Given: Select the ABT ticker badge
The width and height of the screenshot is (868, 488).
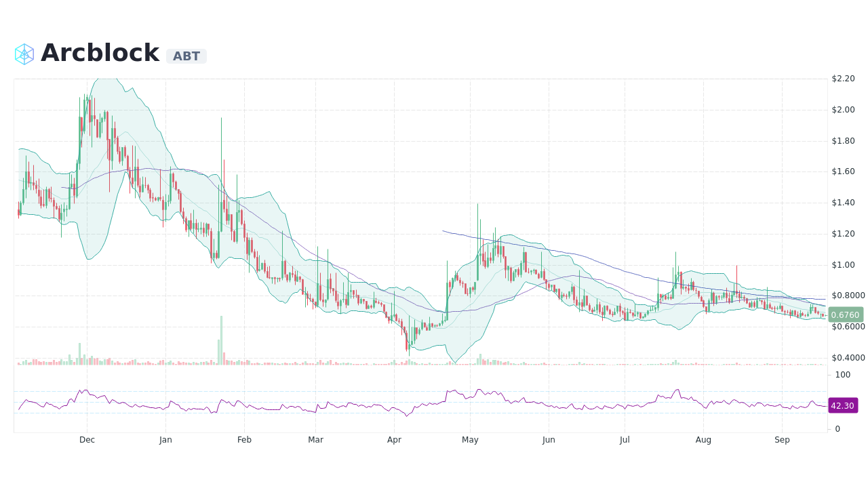Looking at the screenshot, I should coord(186,56).
